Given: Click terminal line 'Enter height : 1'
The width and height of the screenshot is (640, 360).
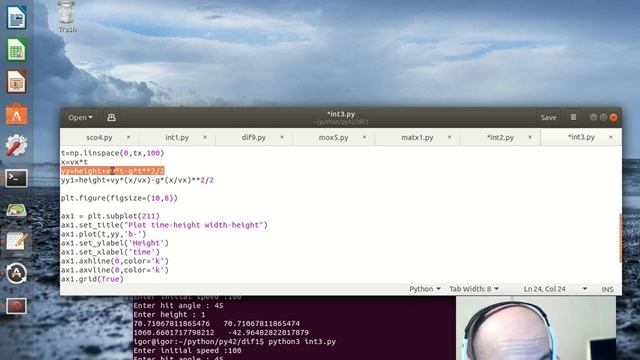Looking at the screenshot, I should (169, 315).
